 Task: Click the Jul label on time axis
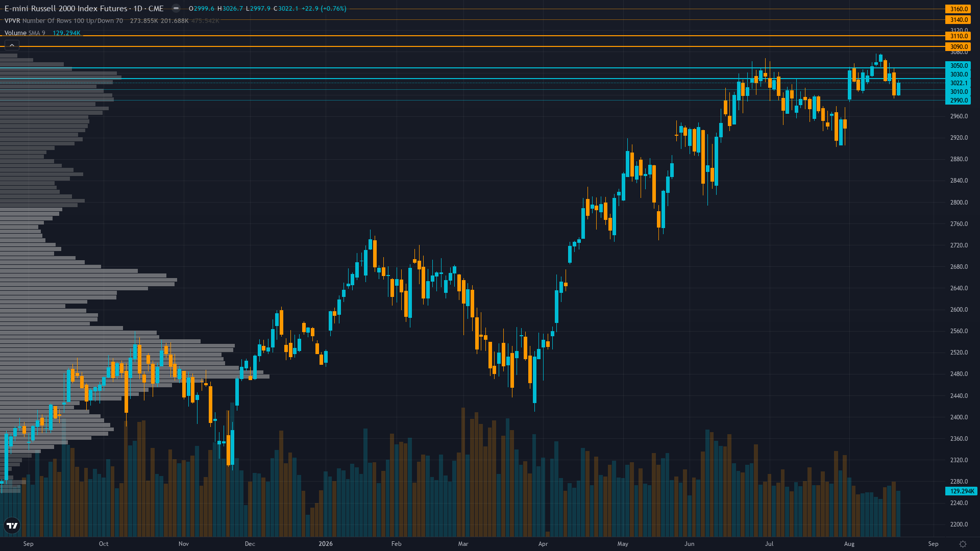769,544
